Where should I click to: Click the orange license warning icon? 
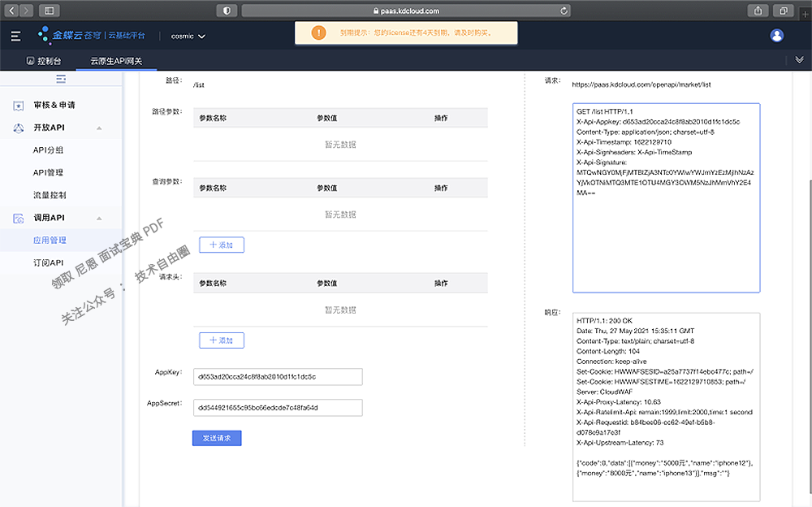click(x=318, y=32)
